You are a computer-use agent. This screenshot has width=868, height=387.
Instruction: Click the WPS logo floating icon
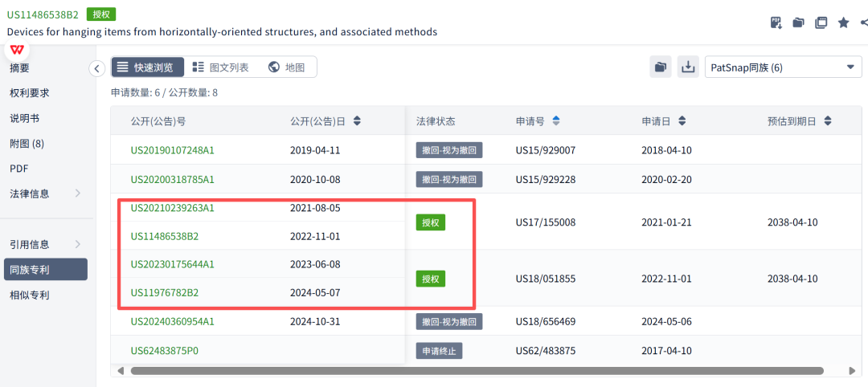[17, 51]
